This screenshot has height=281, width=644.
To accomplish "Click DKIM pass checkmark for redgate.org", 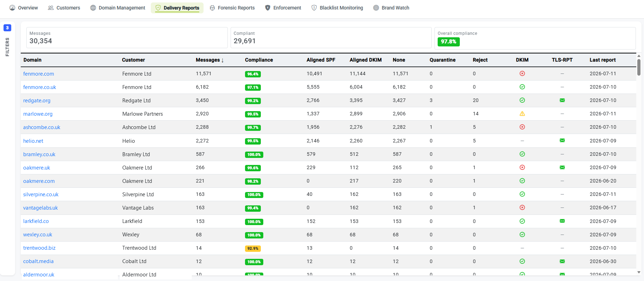I will coord(522,100).
